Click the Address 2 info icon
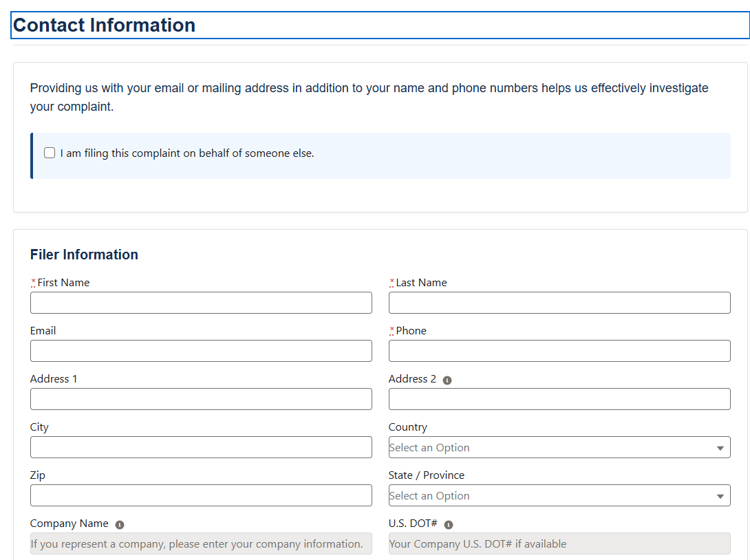This screenshot has width=750, height=560. [x=447, y=380]
